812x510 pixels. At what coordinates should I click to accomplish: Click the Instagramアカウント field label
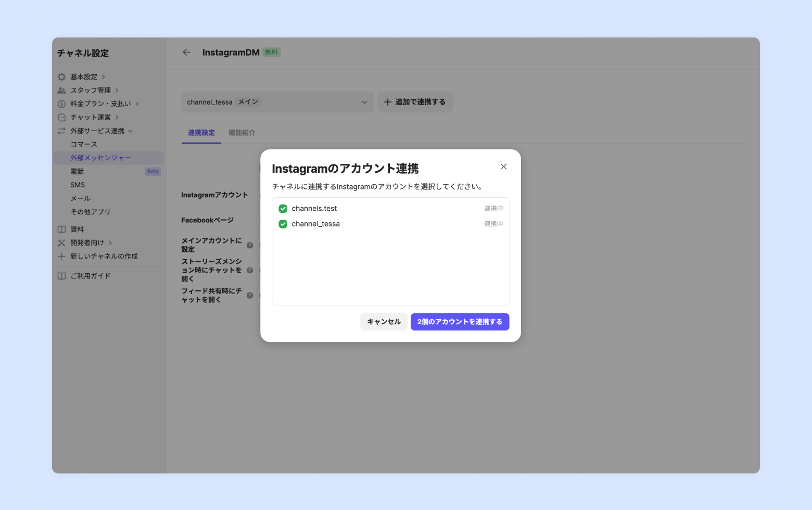214,195
